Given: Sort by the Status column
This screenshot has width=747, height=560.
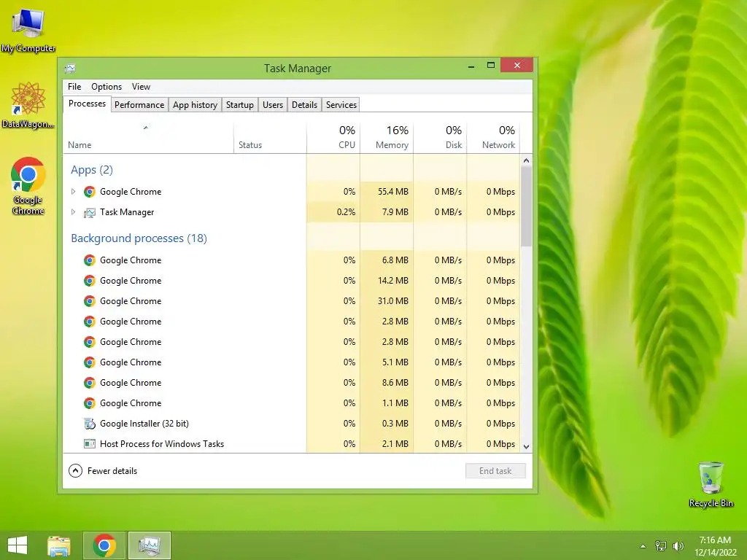Looking at the screenshot, I should pos(270,138).
